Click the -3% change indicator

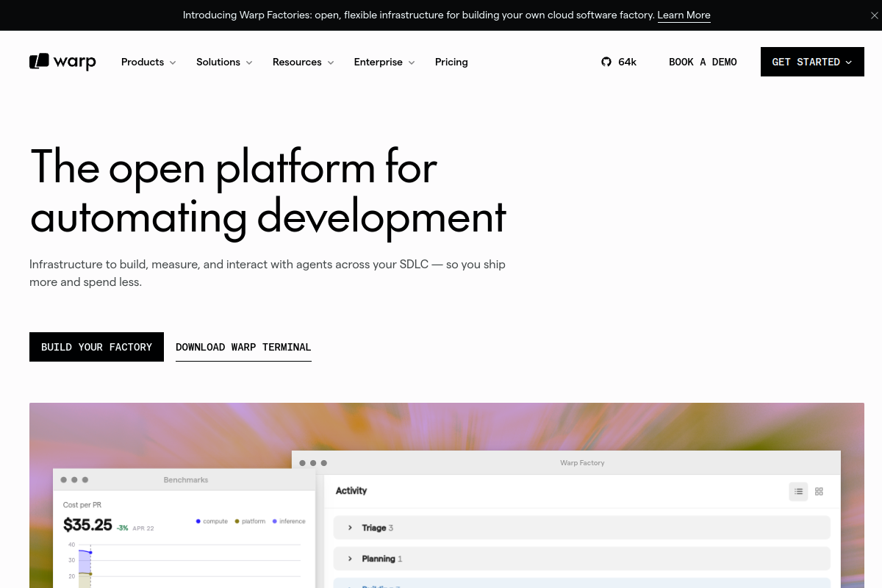(x=122, y=528)
